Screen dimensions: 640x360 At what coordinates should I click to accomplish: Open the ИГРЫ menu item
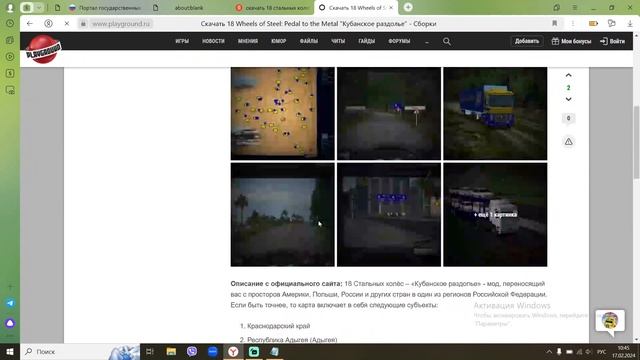pos(182,41)
